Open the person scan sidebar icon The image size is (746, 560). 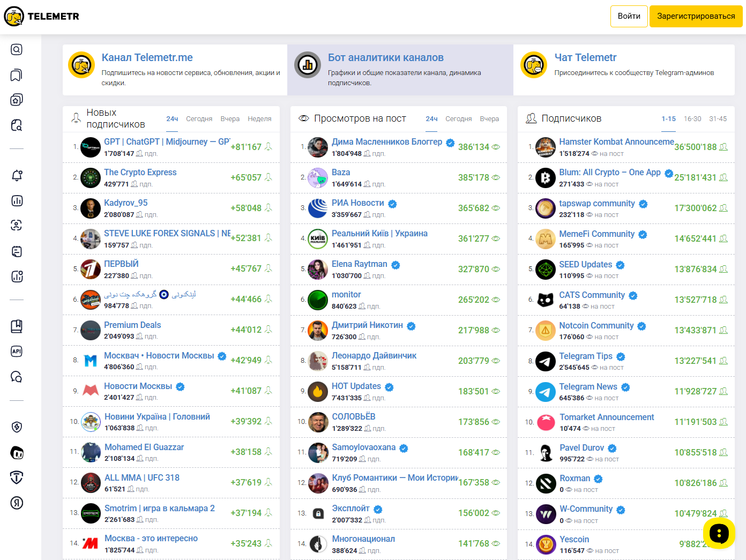click(x=17, y=225)
